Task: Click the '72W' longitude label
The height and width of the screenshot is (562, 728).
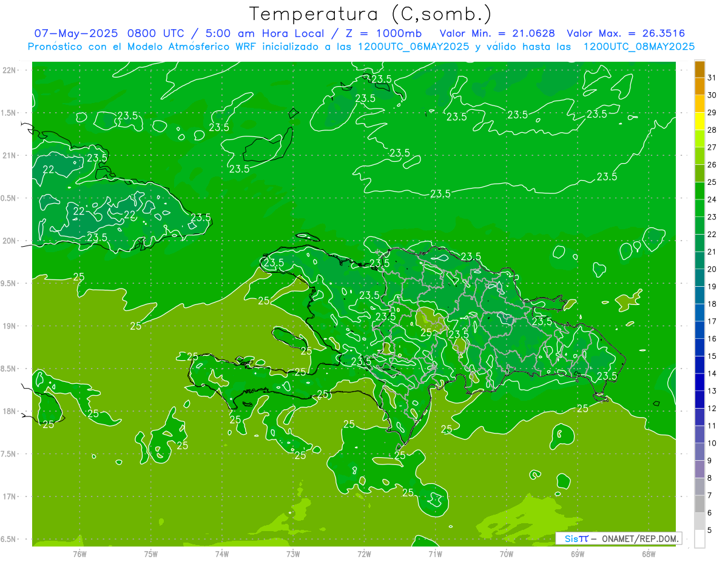Action: (x=364, y=554)
